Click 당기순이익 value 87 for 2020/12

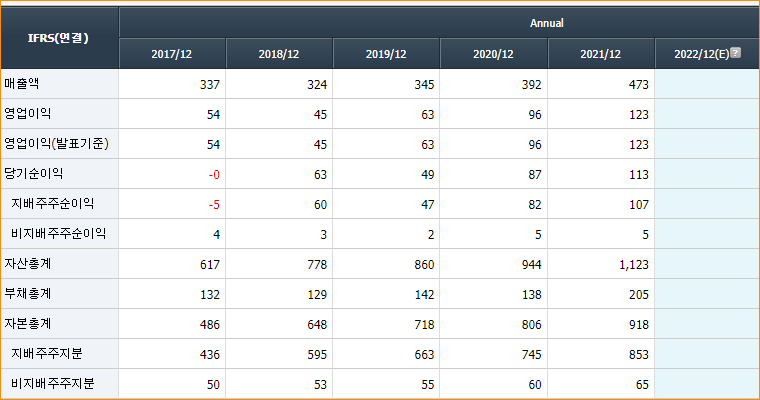(535, 175)
